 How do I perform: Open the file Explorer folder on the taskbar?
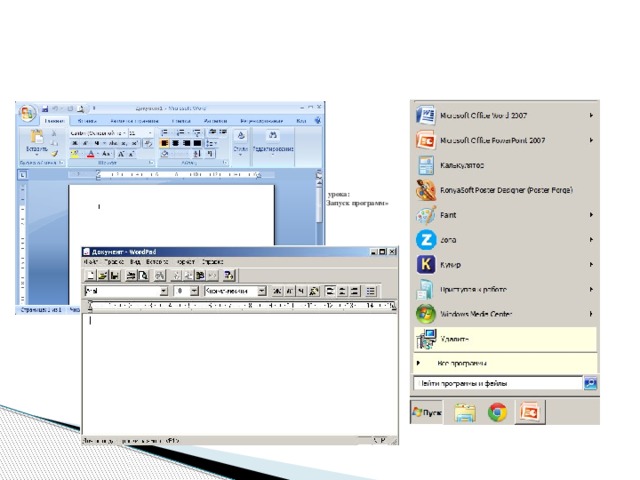click(x=465, y=413)
